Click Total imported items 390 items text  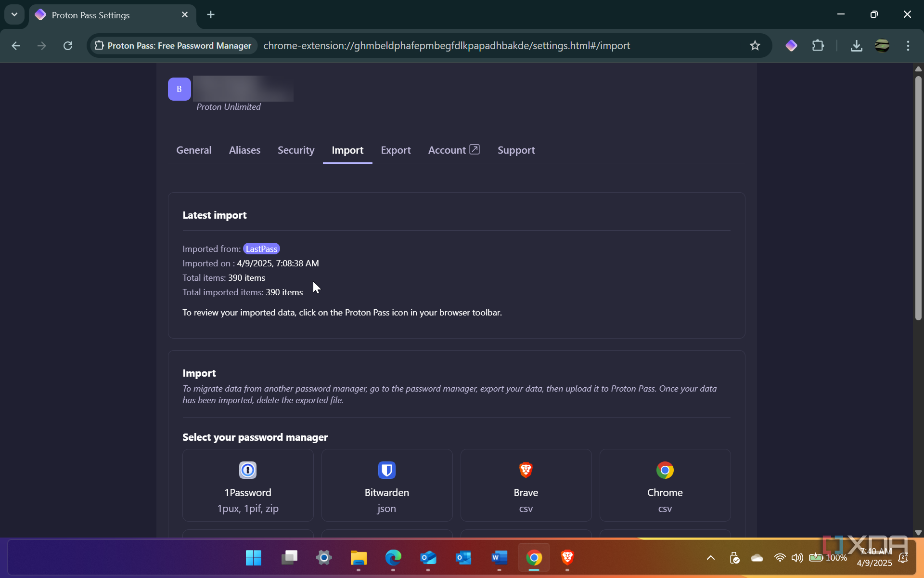(243, 292)
